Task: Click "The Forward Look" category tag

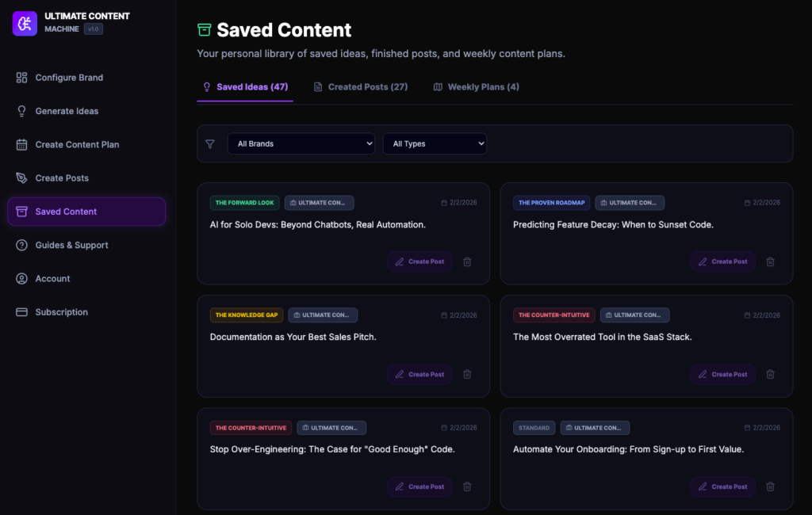Action: (244, 203)
